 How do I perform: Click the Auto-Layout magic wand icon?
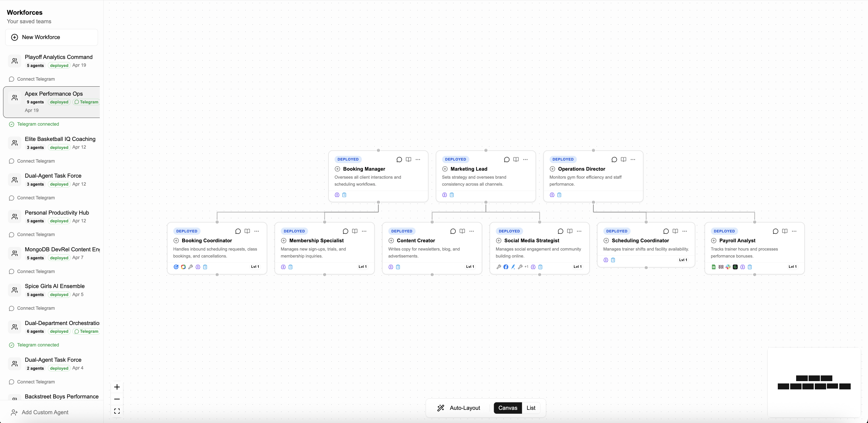coord(440,408)
